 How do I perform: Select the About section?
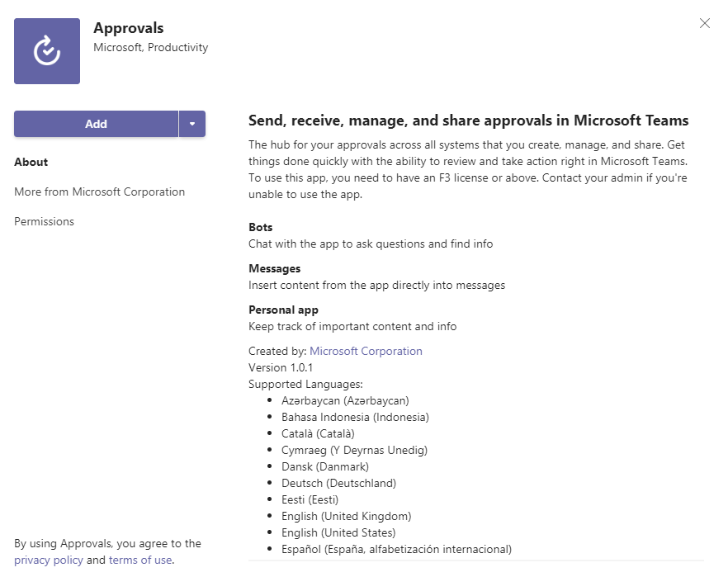click(31, 162)
